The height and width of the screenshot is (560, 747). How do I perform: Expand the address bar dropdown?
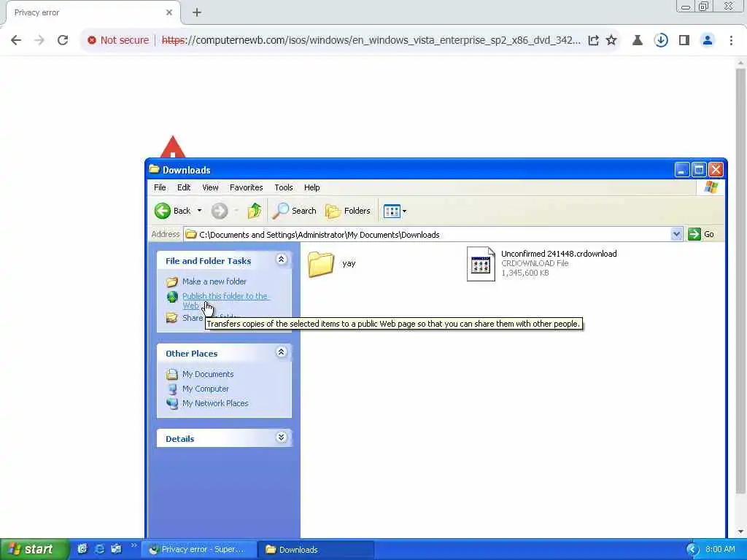pos(676,234)
